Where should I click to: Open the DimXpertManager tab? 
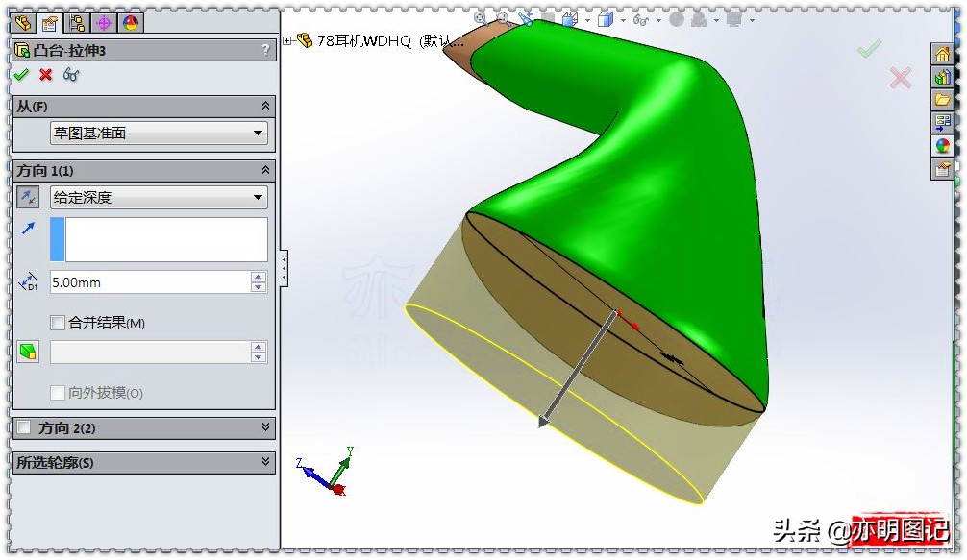pyautogui.click(x=103, y=24)
